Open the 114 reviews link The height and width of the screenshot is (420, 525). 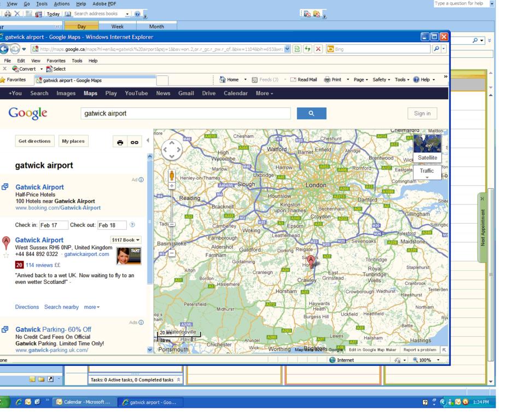41,265
